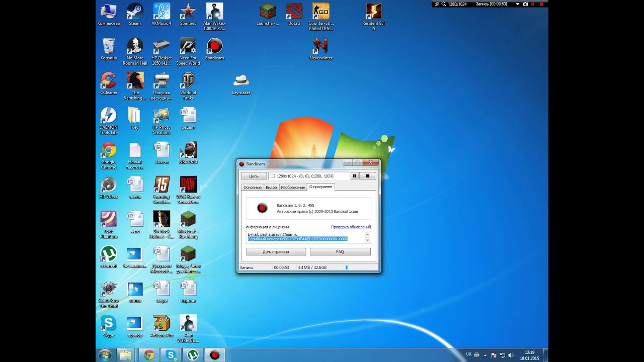
Task: Click the window-mode icon in recording overlay
Action: tap(436, 4)
